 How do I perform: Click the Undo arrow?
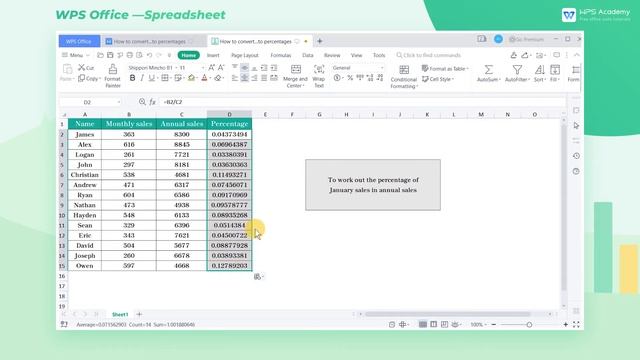(149, 55)
